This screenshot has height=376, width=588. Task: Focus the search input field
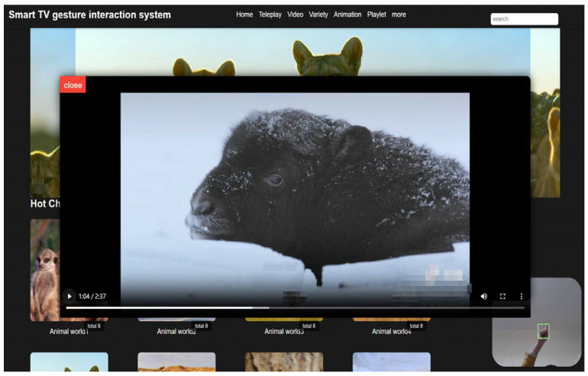pos(525,19)
